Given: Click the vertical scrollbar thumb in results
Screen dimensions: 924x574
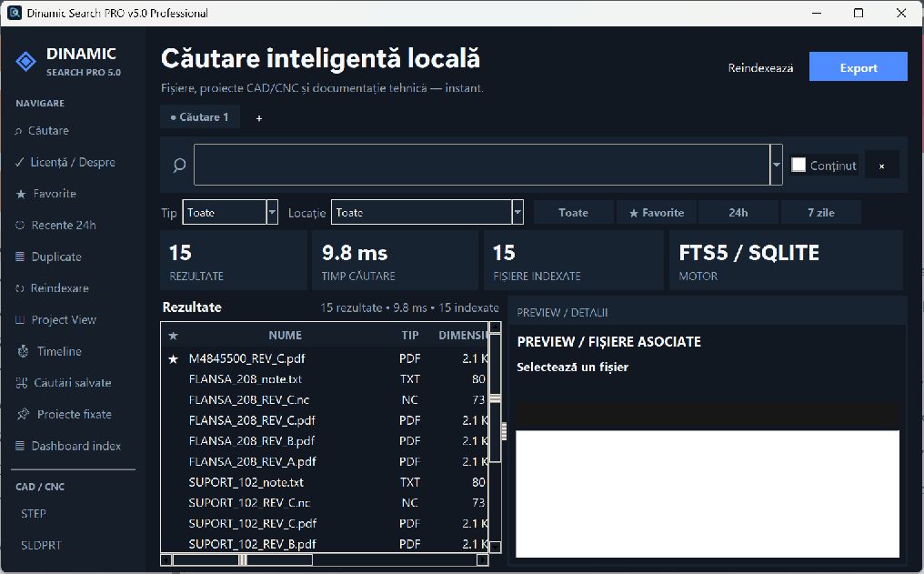Looking at the screenshot, I should point(495,398).
